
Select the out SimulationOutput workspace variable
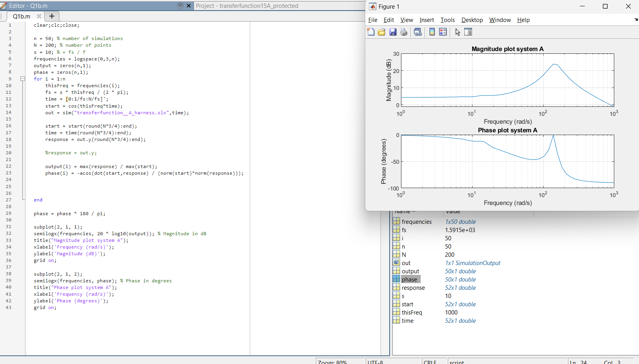coord(406,263)
